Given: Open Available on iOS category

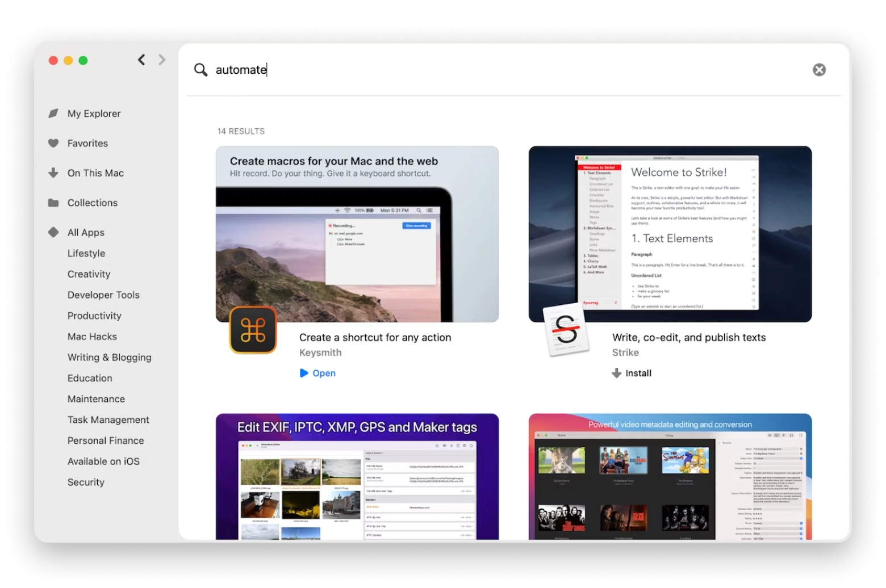Looking at the screenshot, I should 103,461.
